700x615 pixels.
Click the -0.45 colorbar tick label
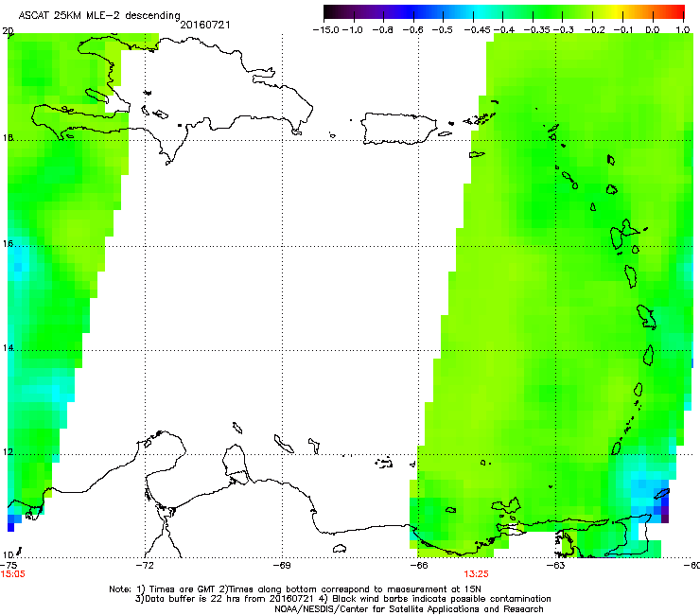(x=477, y=30)
